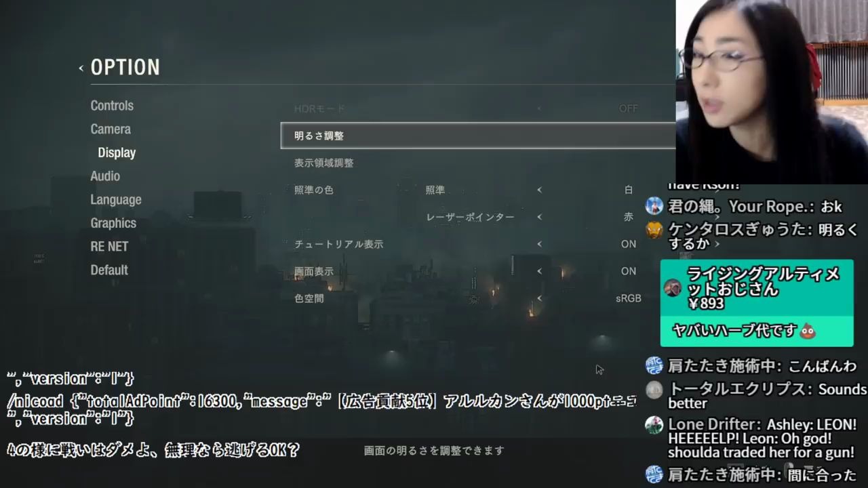Click left arrow for チュートリアル表示
868x488 pixels.
(x=539, y=244)
